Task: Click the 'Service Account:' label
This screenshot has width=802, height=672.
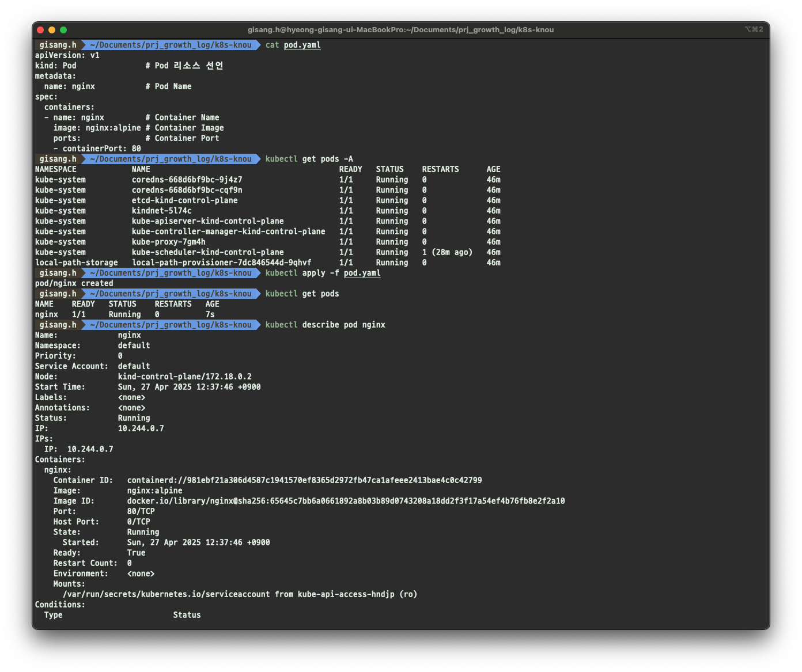Action: coord(72,366)
